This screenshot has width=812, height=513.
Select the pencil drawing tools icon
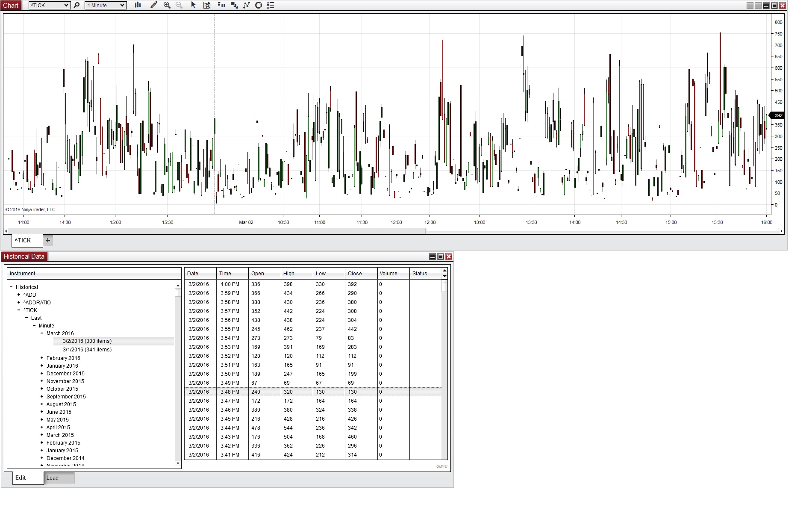(x=154, y=5)
